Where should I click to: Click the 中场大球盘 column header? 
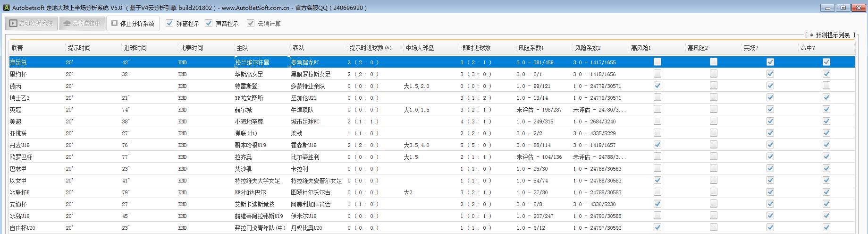coord(420,48)
